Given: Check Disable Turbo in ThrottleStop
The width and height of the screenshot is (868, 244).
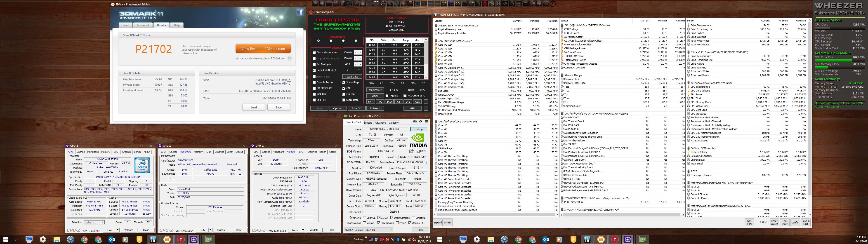Looking at the screenshot, I should (x=314, y=82).
